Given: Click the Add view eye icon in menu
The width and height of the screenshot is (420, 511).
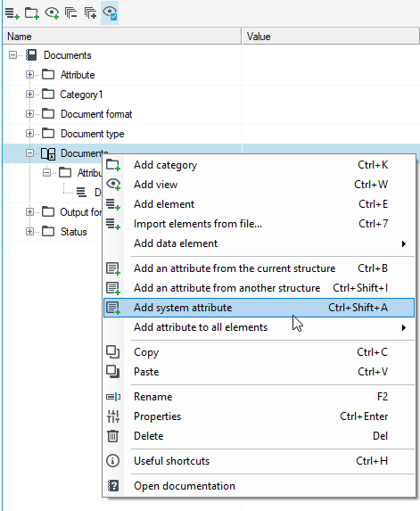Looking at the screenshot, I should [113, 185].
